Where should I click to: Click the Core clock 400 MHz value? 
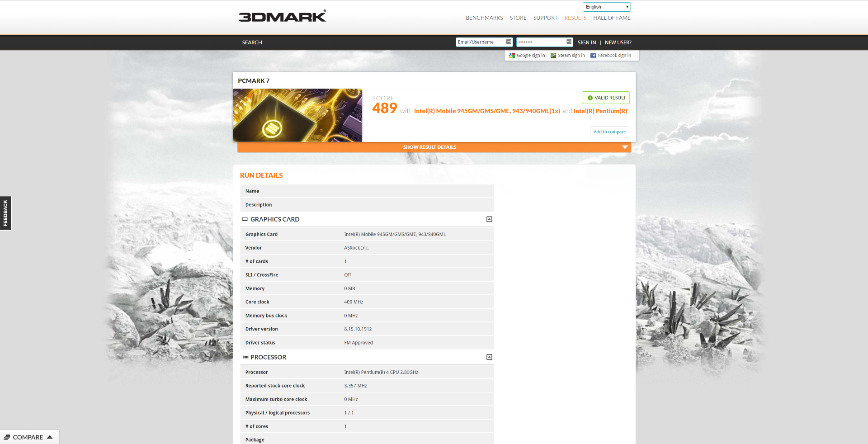point(354,302)
